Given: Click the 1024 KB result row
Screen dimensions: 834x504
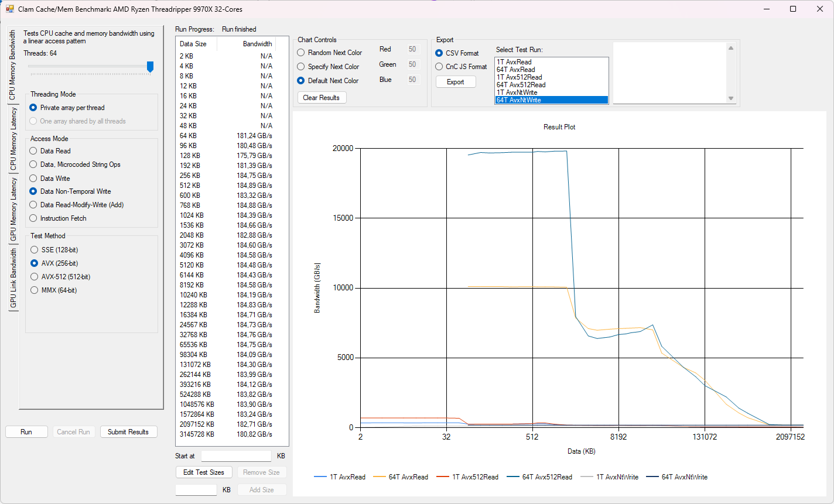Looking at the screenshot, I should click(x=226, y=215).
